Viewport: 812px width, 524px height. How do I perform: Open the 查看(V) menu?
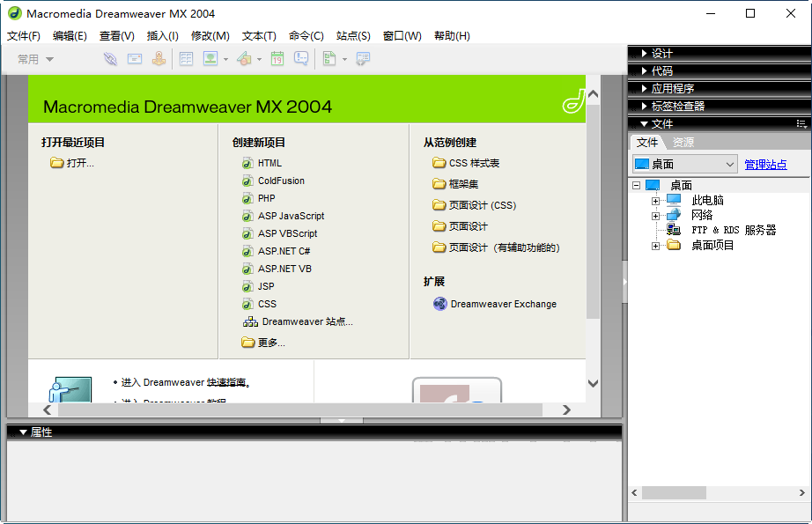tap(117, 36)
